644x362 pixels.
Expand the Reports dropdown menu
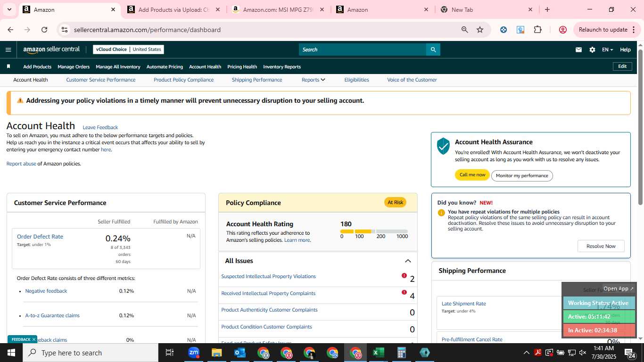tap(314, 80)
